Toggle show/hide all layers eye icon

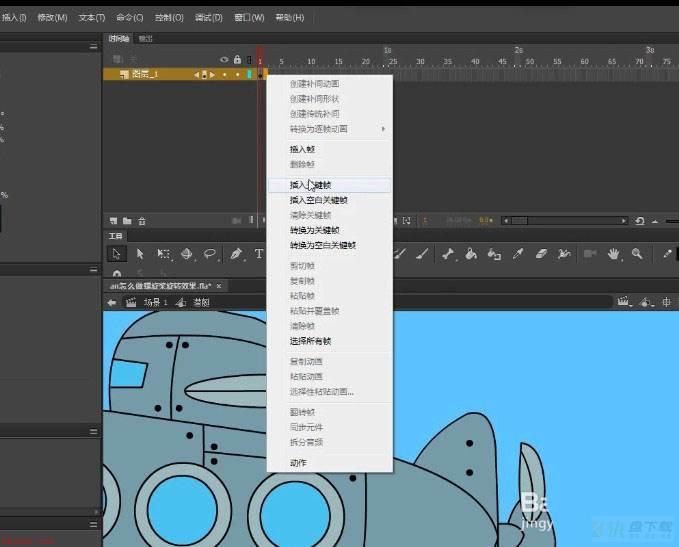point(224,60)
